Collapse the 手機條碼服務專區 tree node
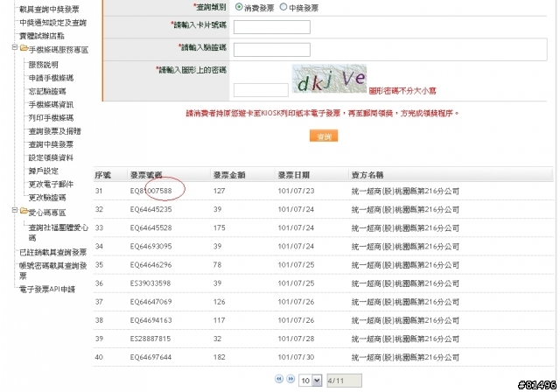This screenshot has height=392, width=560. (x=15, y=47)
